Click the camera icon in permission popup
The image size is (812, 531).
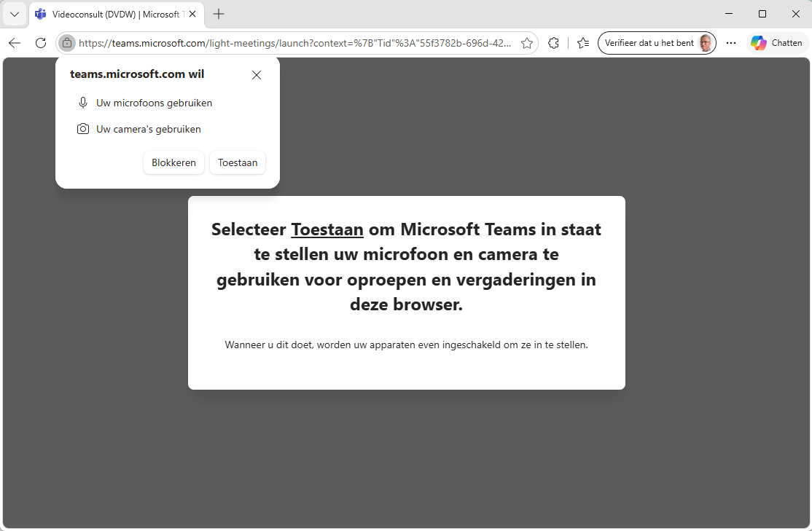pos(83,129)
